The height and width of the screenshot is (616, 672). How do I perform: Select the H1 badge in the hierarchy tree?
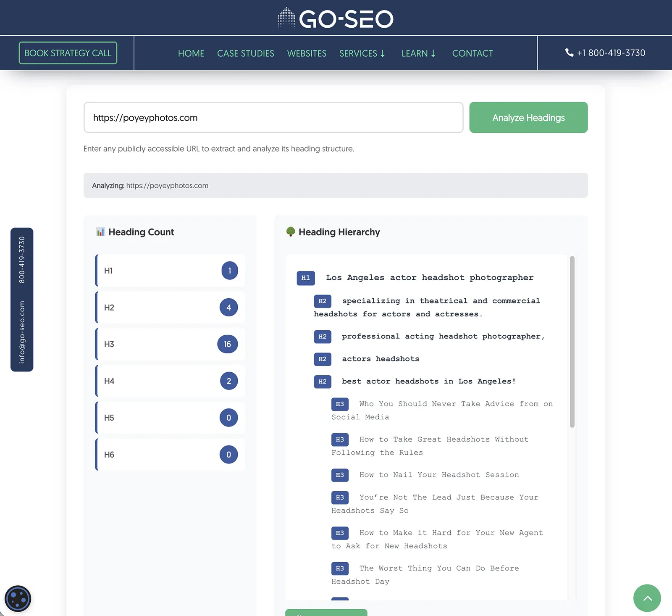coord(305,278)
